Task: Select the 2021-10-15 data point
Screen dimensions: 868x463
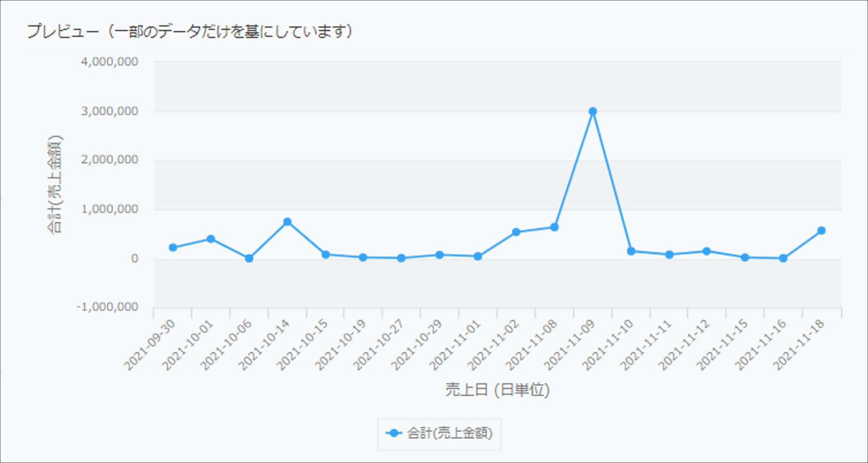Action: [x=325, y=255]
